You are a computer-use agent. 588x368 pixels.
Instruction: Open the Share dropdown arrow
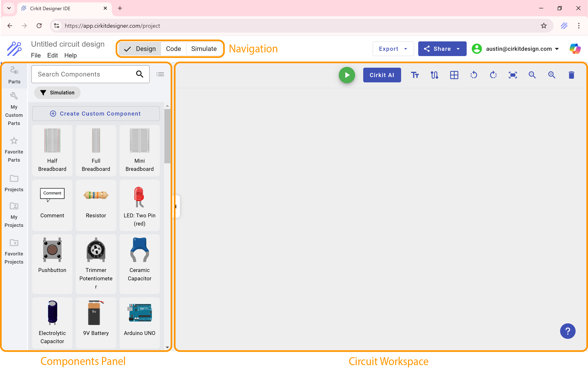tap(458, 49)
